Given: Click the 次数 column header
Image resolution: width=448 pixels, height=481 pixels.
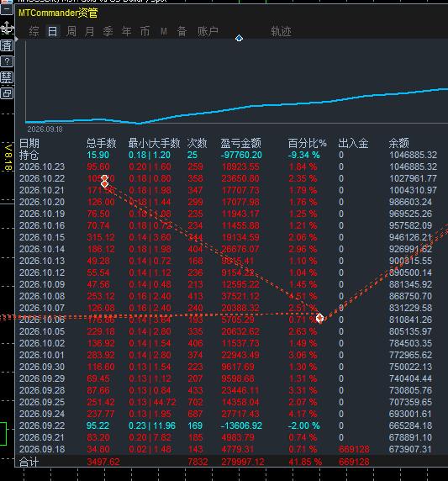Looking at the screenshot, I should 198,143.
